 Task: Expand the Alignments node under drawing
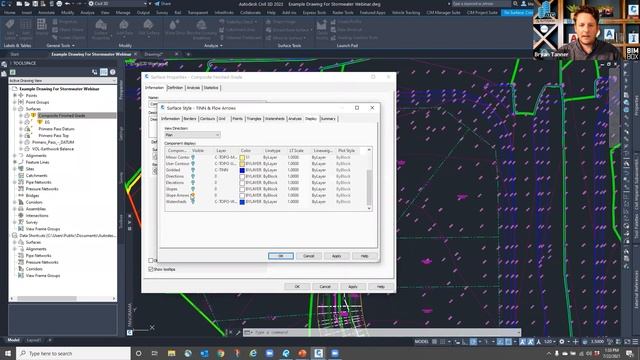click(x=15, y=156)
